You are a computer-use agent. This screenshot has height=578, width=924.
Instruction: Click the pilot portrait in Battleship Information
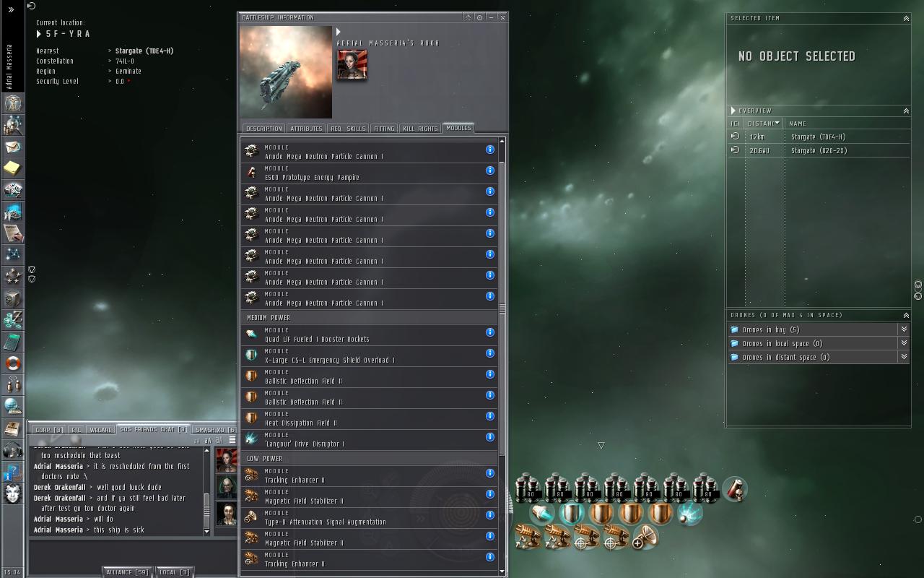point(352,65)
